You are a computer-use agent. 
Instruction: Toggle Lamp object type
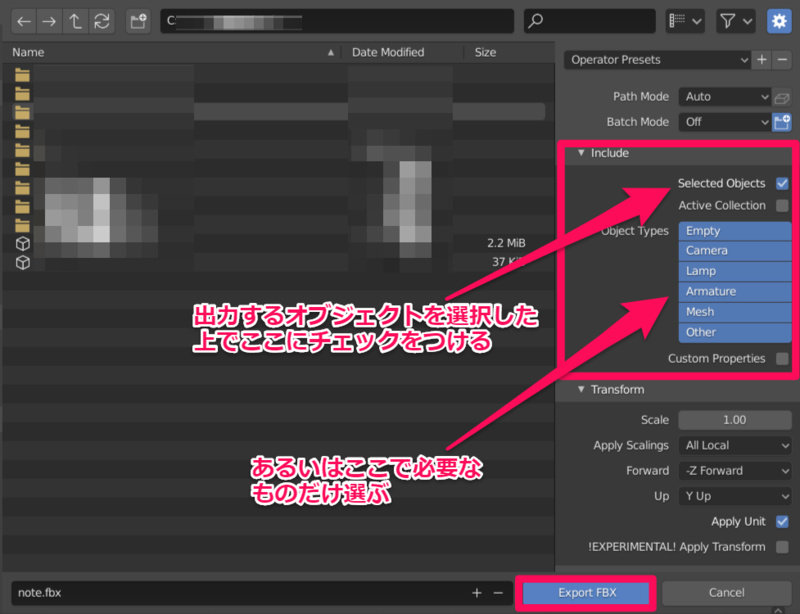coord(735,271)
